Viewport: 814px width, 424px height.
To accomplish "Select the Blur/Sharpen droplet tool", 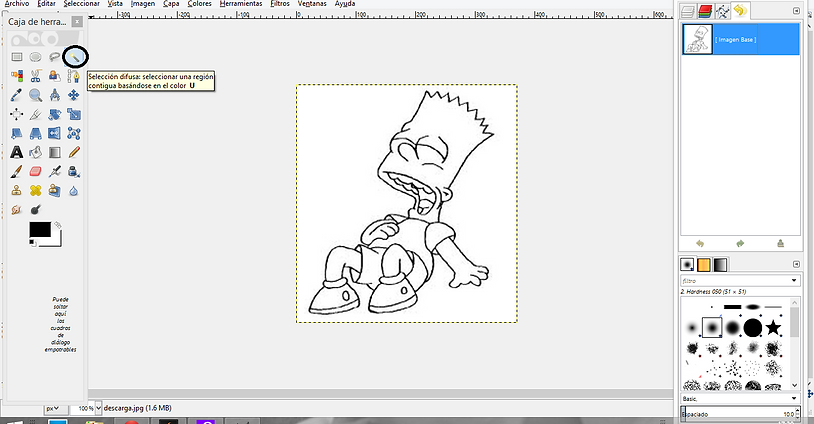I will click(x=74, y=190).
